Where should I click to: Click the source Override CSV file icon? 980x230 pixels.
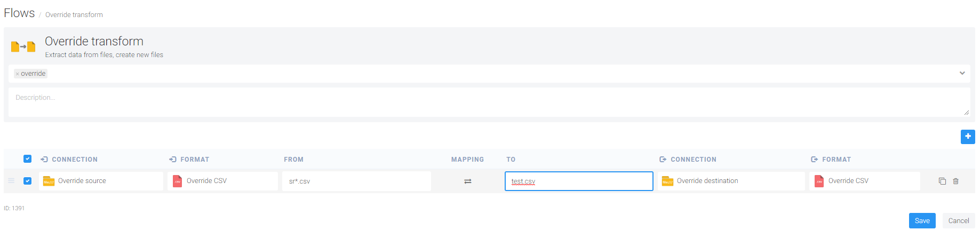tap(177, 181)
